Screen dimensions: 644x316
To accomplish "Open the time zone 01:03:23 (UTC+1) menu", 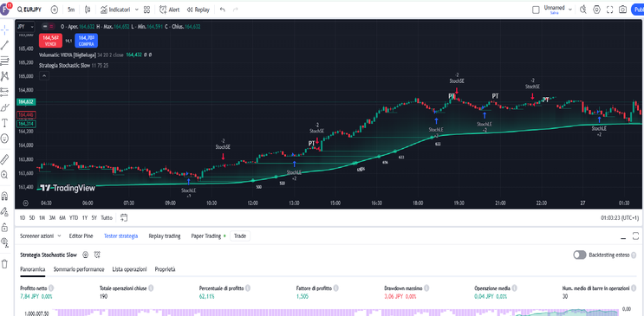I will tap(620, 218).
